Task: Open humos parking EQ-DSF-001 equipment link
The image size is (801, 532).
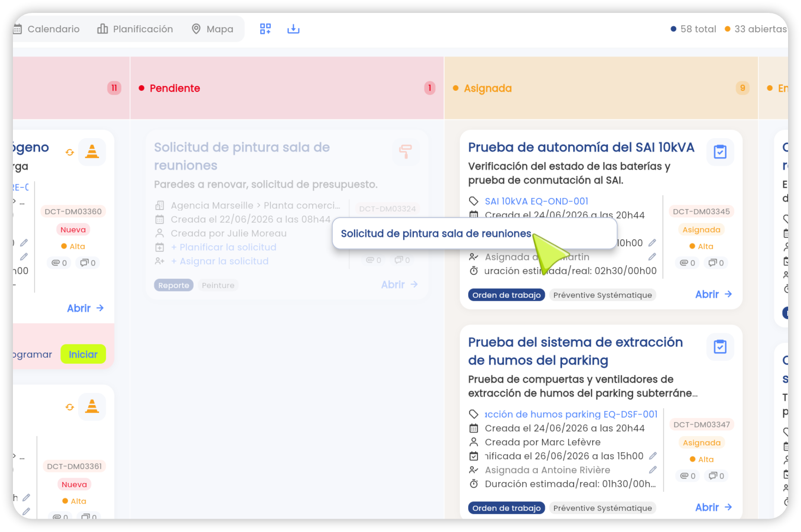Action: click(571, 414)
